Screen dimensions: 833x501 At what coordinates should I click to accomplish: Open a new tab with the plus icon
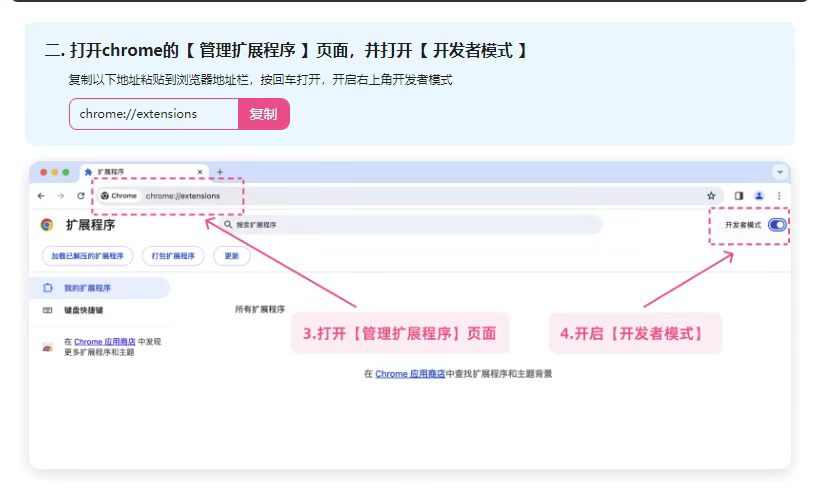coord(220,172)
